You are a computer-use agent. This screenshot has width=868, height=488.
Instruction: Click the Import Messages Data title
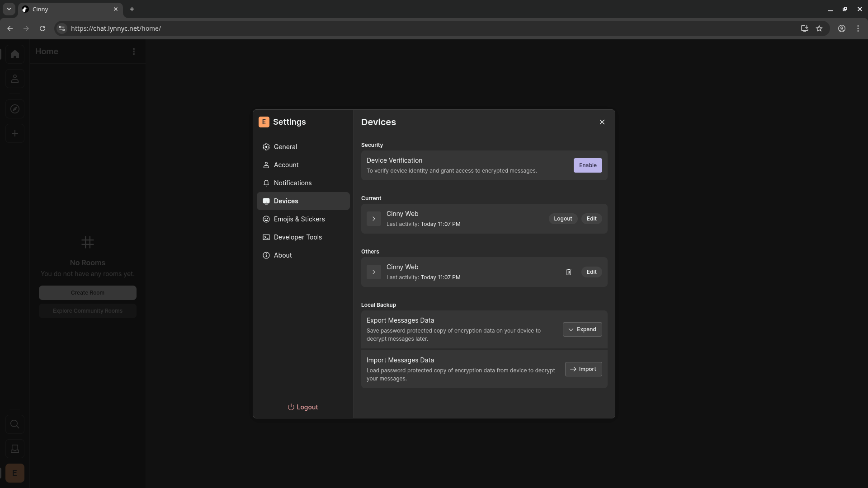click(400, 360)
